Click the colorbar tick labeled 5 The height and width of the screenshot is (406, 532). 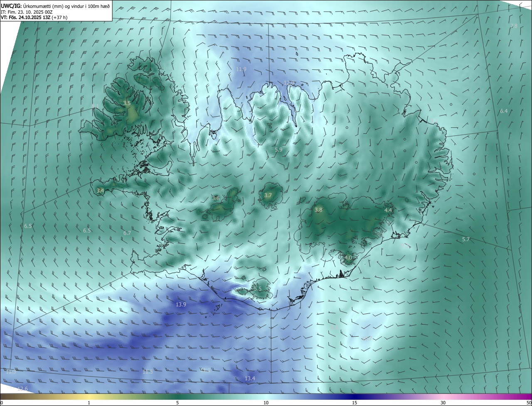coord(177,403)
